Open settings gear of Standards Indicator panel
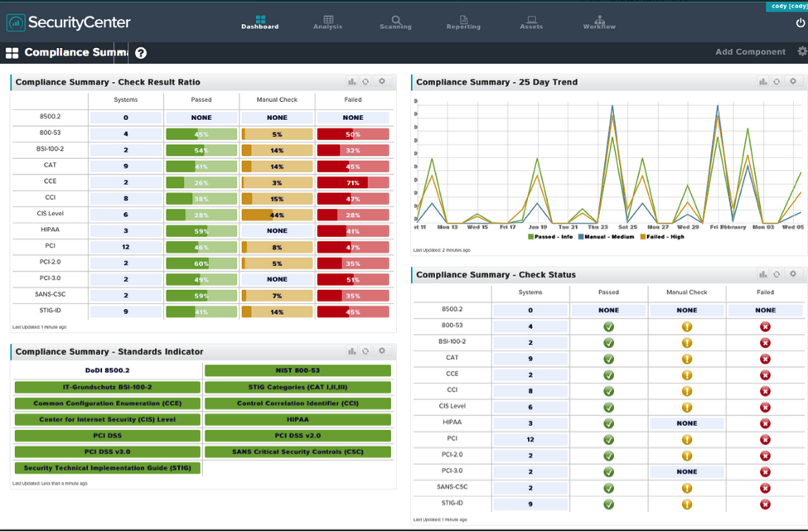The height and width of the screenshot is (532, 808). [382, 351]
